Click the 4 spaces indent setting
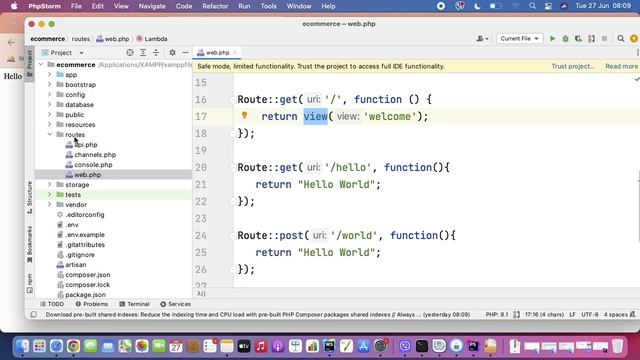 (x=616, y=315)
